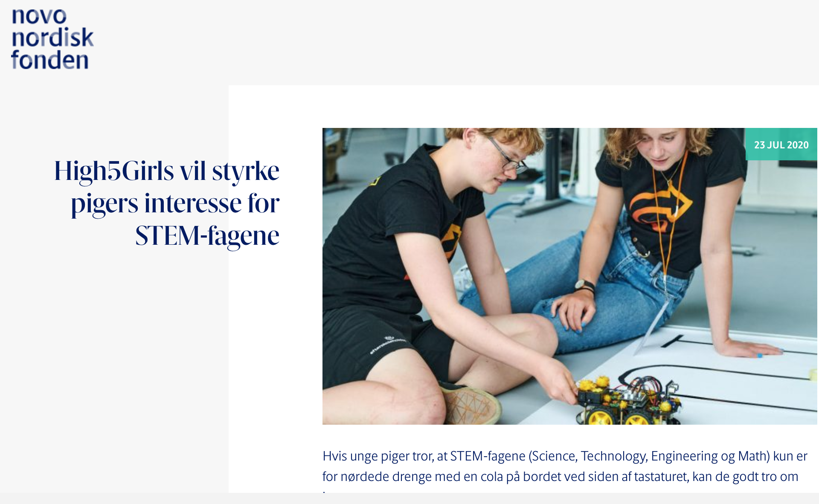Click the yellow-wheeled robot car in photo
Viewport: 819px width, 504px height.
click(625, 401)
